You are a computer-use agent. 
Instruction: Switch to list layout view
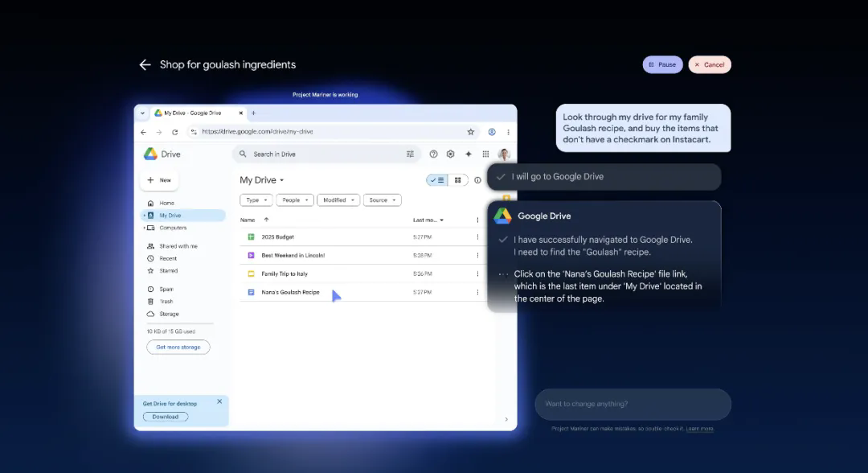tap(437, 180)
